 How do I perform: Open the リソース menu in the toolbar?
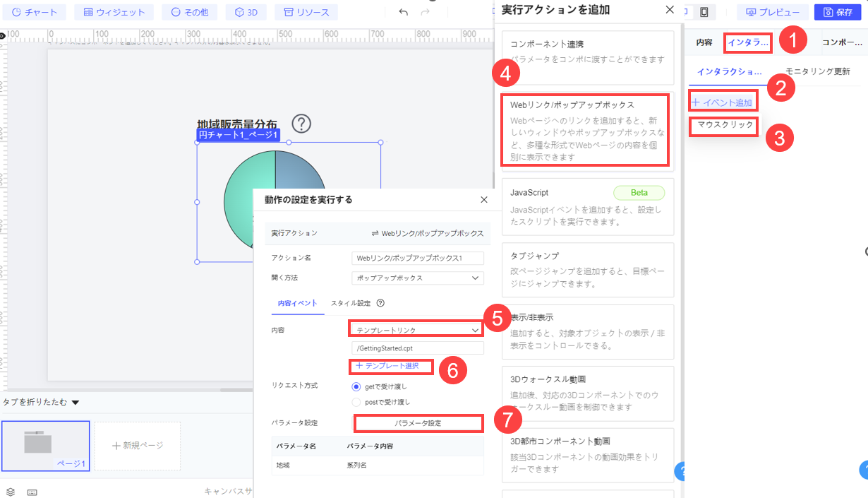[x=306, y=12]
